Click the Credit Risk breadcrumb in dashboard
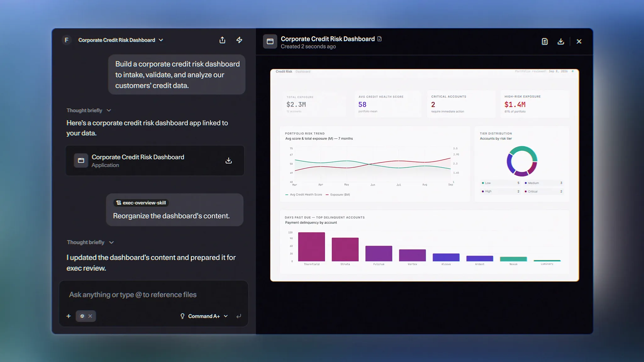The height and width of the screenshot is (362, 644). 284,72
